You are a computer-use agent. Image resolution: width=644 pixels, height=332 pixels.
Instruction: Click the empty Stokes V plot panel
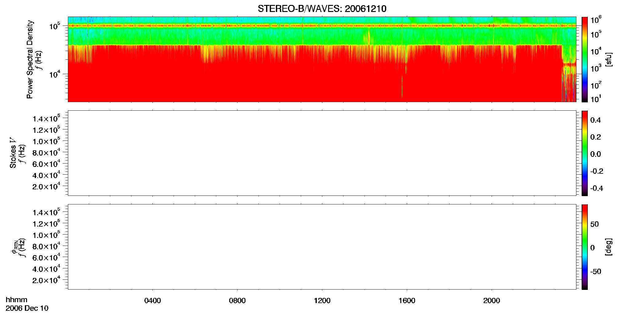322,153
